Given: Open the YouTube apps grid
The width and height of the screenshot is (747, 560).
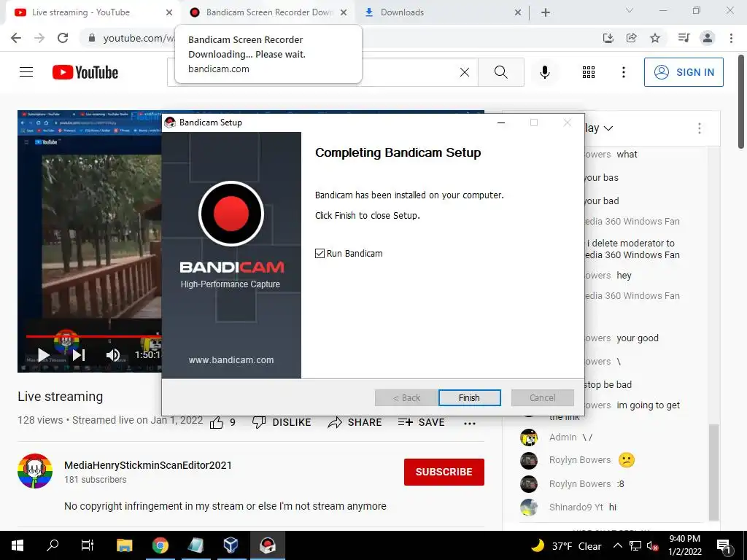Looking at the screenshot, I should 589,72.
